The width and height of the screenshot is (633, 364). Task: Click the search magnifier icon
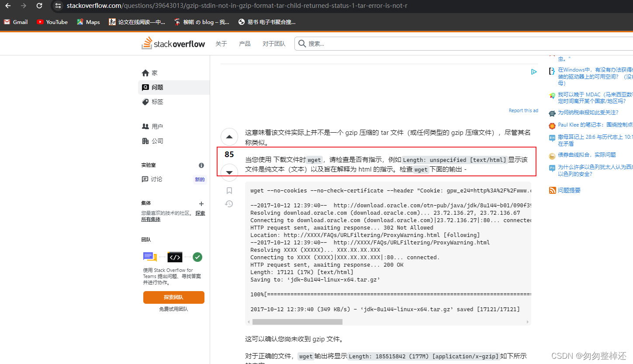302,43
